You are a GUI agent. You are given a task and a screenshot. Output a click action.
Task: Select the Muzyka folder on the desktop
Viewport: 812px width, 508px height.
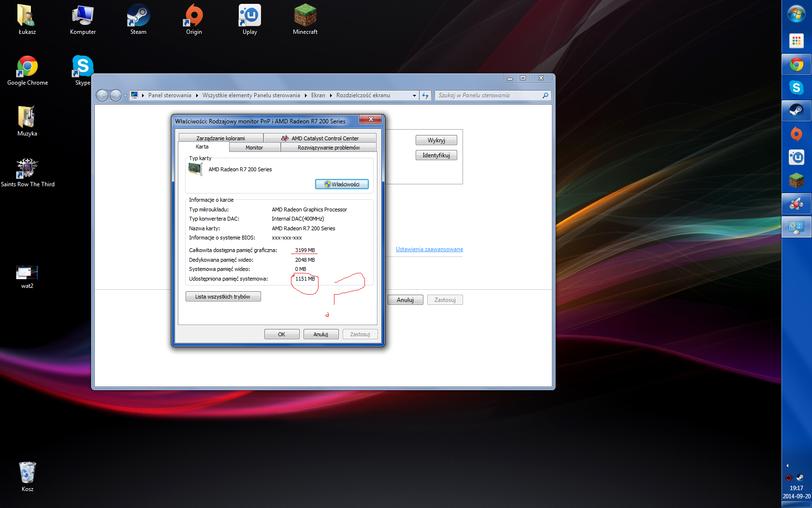click(x=27, y=121)
